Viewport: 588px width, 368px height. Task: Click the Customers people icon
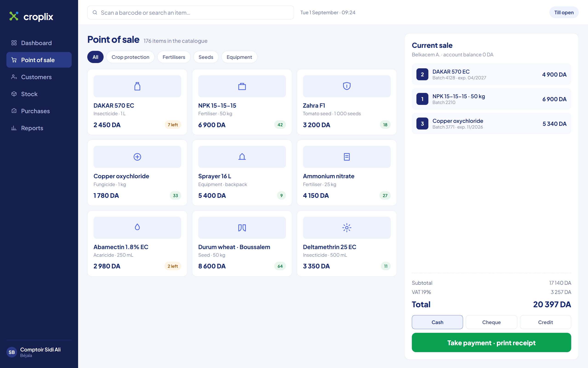pos(14,77)
